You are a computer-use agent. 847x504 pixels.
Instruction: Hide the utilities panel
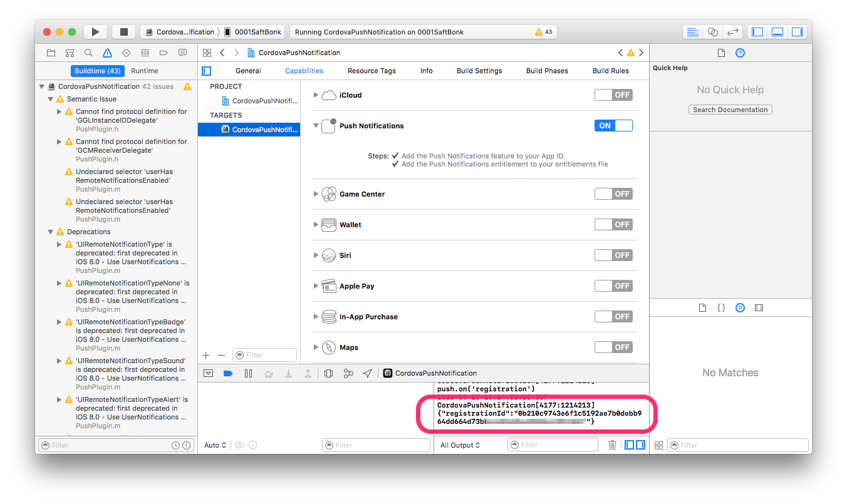pyautogui.click(x=797, y=32)
